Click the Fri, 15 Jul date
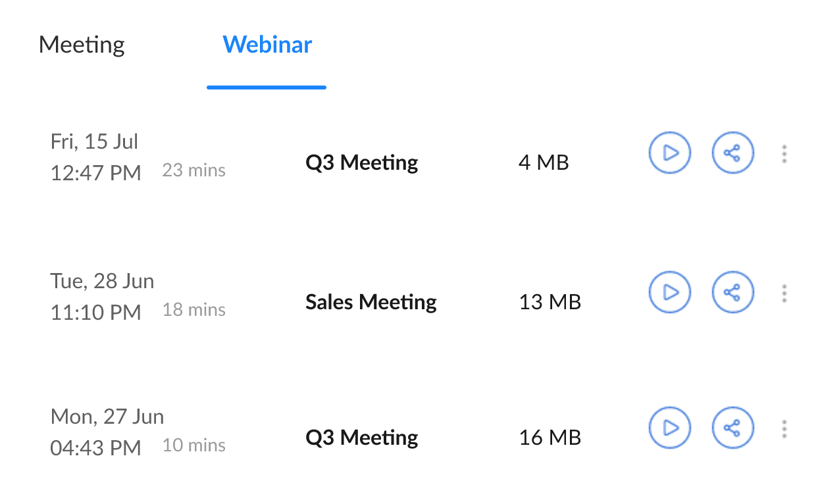The image size is (820, 504). pos(94,141)
